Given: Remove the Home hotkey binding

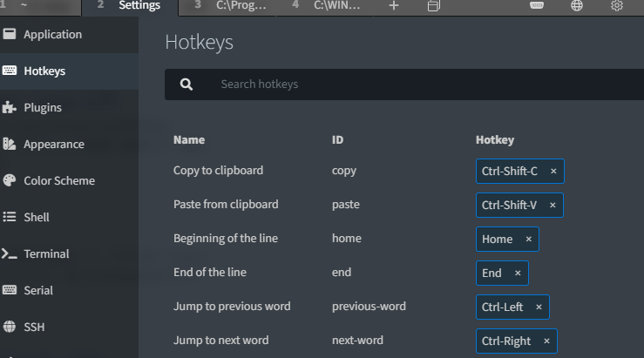Looking at the screenshot, I should [529, 240].
